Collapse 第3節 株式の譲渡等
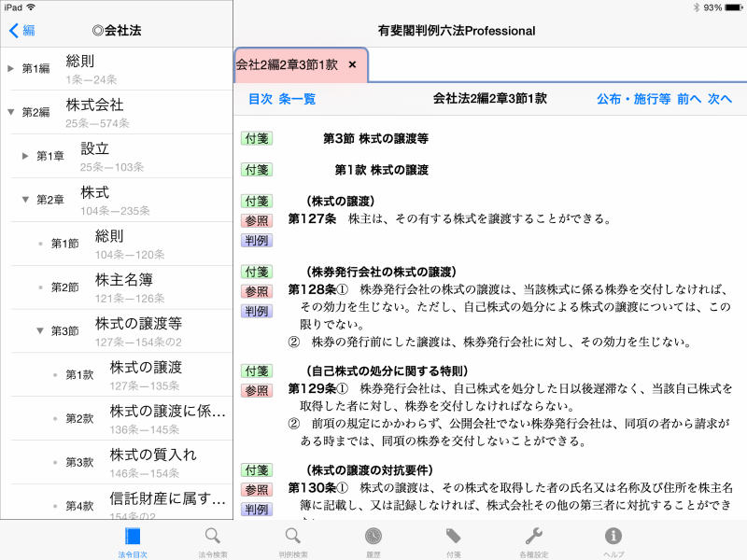The height and width of the screenshot is (560, 747). pos(40,331)
